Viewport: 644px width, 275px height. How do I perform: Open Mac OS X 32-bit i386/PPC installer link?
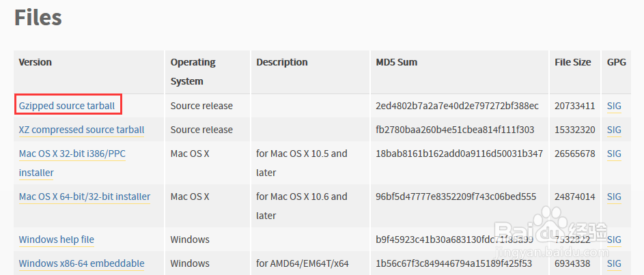tap(72, 163)
